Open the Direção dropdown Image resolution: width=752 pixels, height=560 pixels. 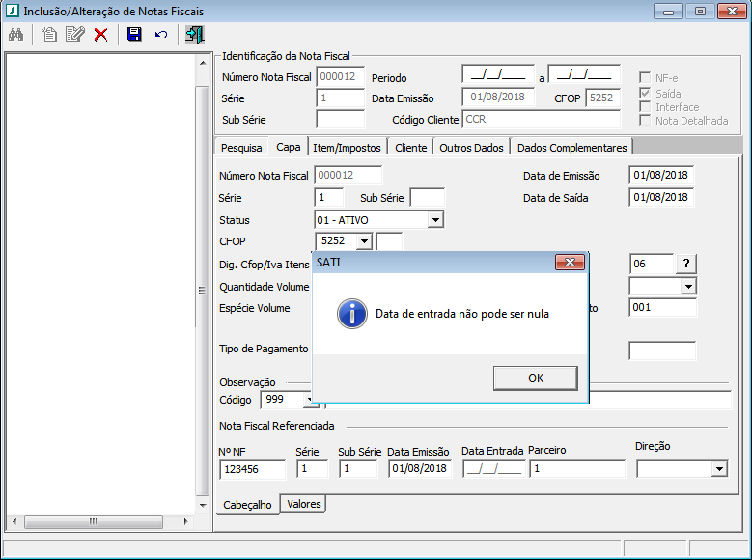coord(719,469)
